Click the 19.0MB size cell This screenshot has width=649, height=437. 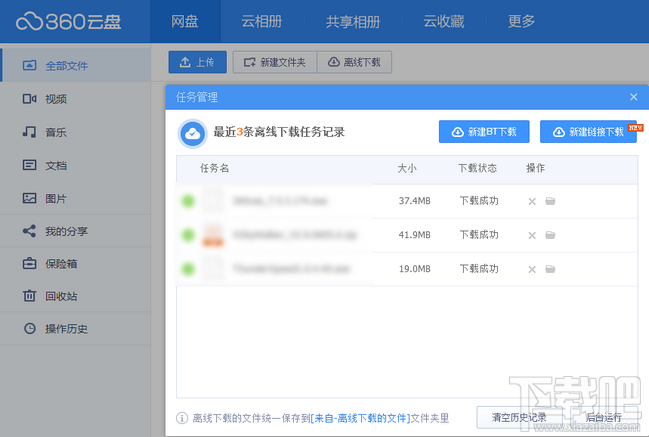click(x=414, y=269)
